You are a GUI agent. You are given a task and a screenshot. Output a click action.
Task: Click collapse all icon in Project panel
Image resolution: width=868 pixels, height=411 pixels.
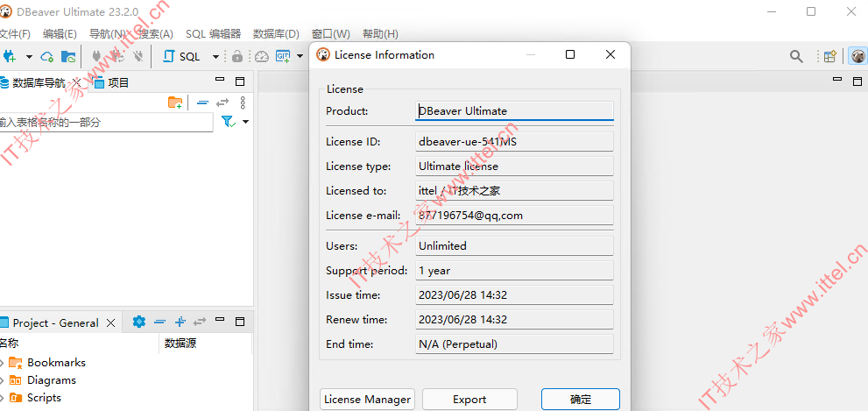pos(160,322)
